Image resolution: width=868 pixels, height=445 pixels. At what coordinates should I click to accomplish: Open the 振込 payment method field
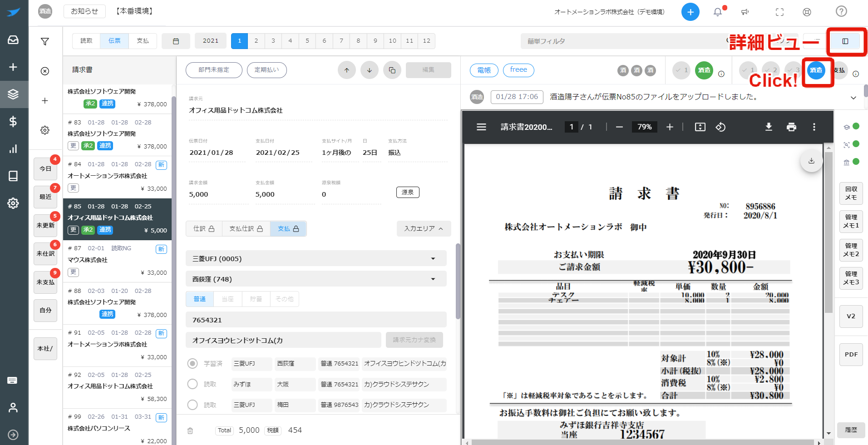417,153
